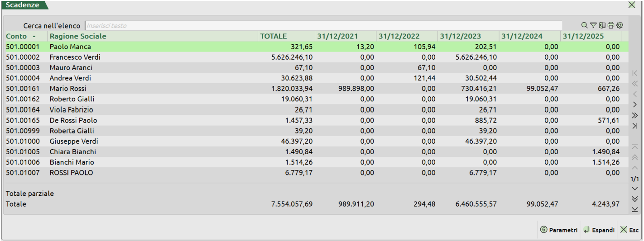The height and width of the screenshot is (241, 644).
Task: Open the filter funnel icon
Action: (x=593, y=25)
